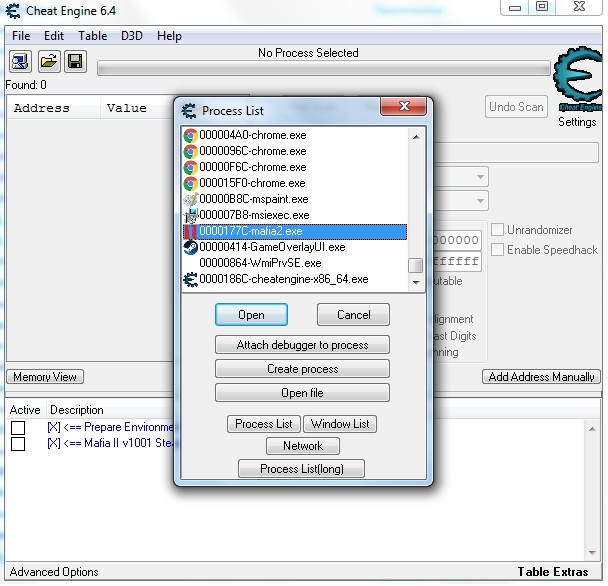Click the Open file button
This screenshot has height=586, width=608.
(302, 393)
